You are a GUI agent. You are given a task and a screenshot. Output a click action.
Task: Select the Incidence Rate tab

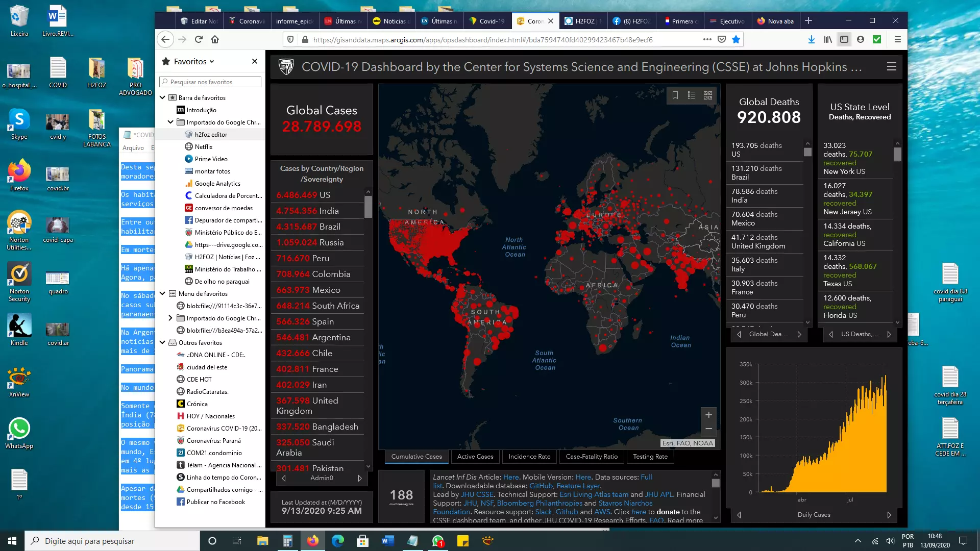[529, 457]
